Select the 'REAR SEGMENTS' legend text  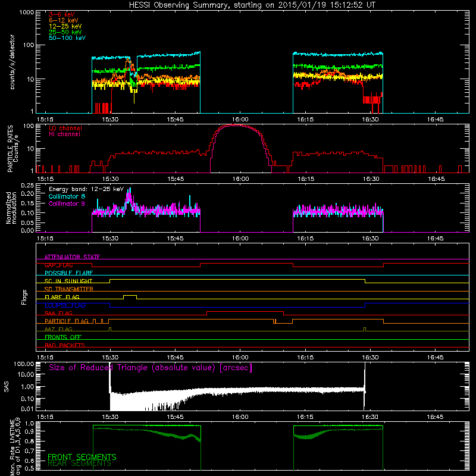click(79, 464)
